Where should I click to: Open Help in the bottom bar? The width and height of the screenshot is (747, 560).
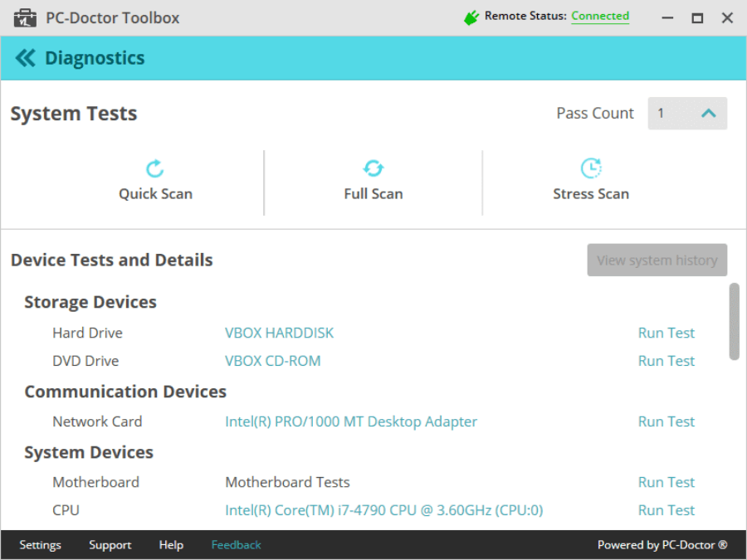pyautogui.click(x=171, y=545)
